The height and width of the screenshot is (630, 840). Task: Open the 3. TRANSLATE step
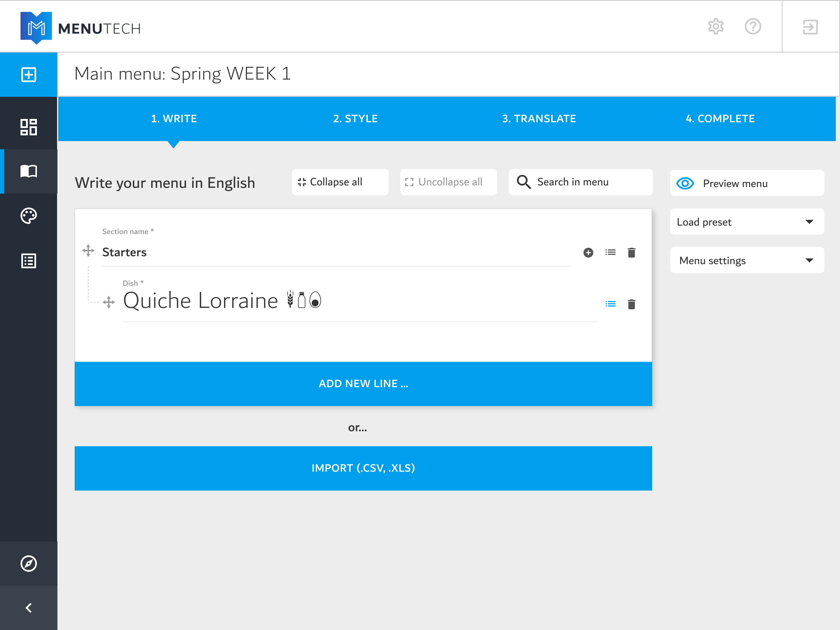[x=539, y=118]
